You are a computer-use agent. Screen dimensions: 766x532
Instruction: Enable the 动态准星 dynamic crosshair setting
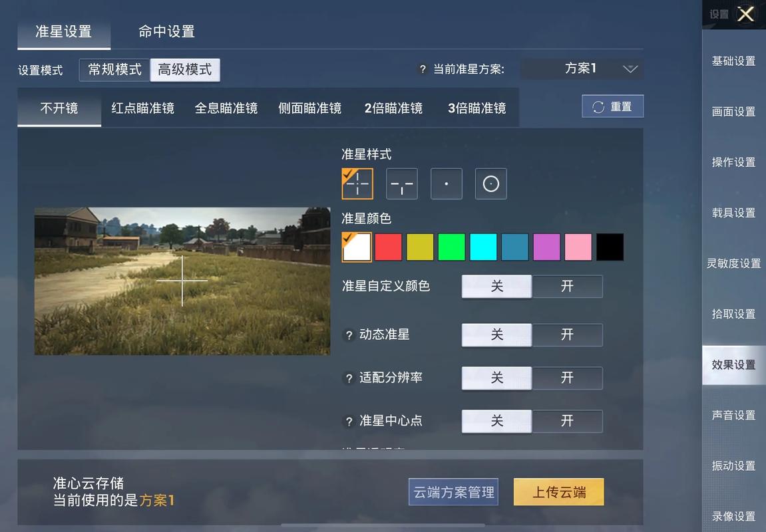point(568,335)
